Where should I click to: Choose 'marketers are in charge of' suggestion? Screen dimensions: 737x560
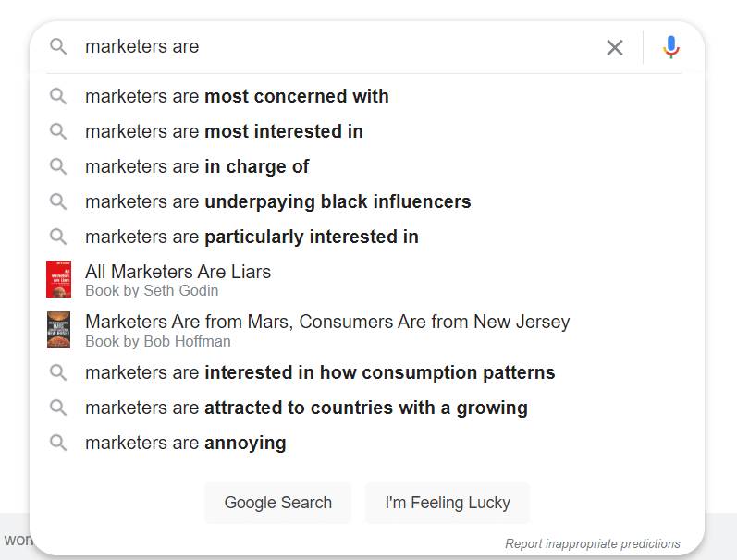pos(197,166)
